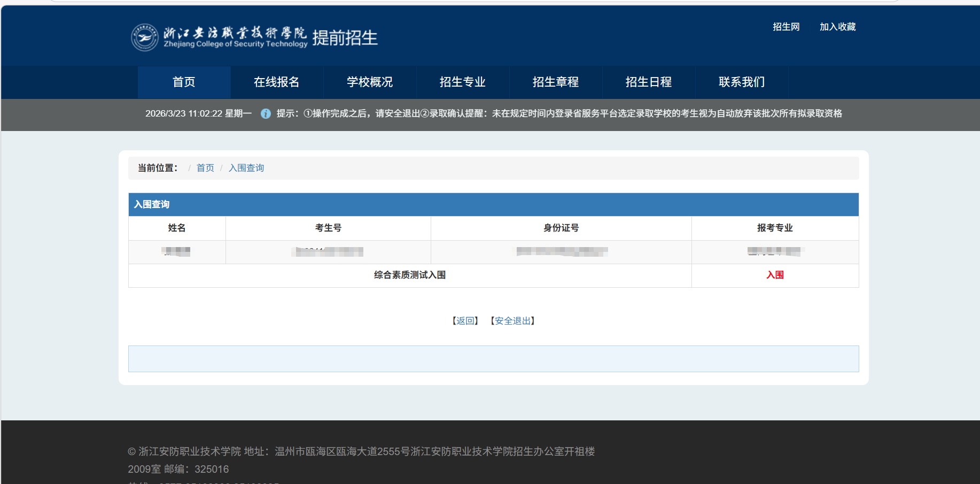Click the 首页 breadcrumb link

pyautogui.click(x=205, y=168)
